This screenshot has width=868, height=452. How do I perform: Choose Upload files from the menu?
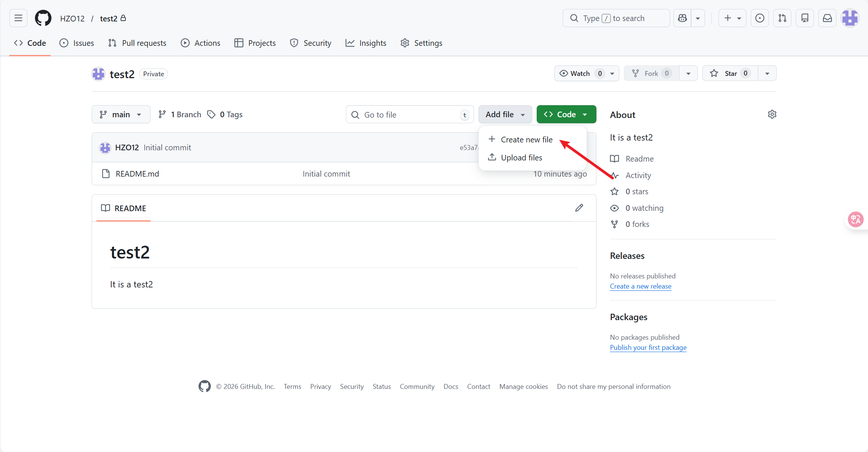pos(521,157)
